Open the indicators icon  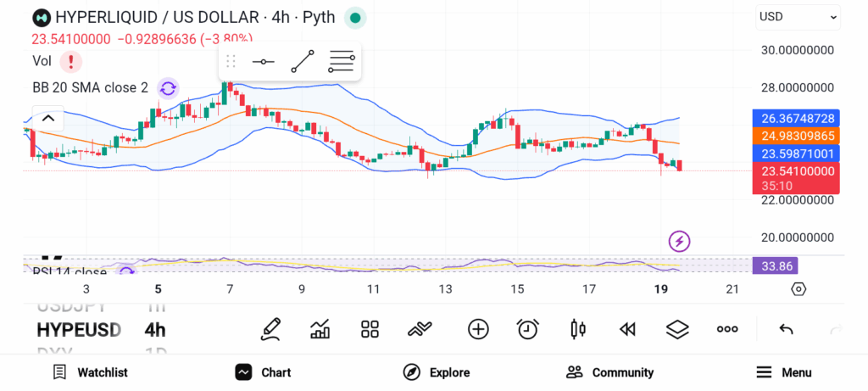pos(420,329)
